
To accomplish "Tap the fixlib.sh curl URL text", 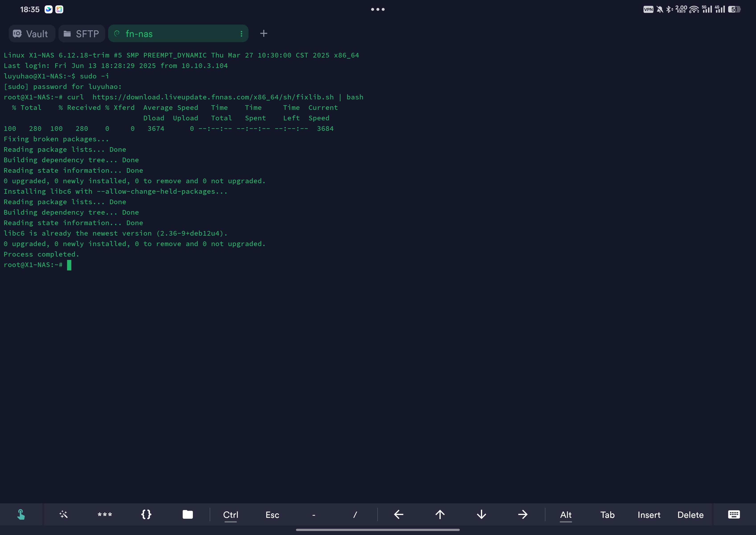I will pyautogui.click(x=213, y=97).
